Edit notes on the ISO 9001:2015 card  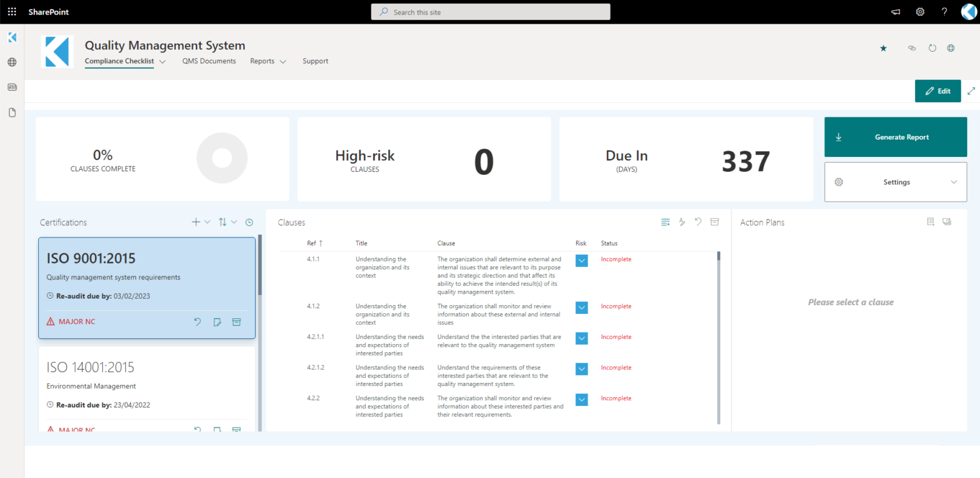217,322
